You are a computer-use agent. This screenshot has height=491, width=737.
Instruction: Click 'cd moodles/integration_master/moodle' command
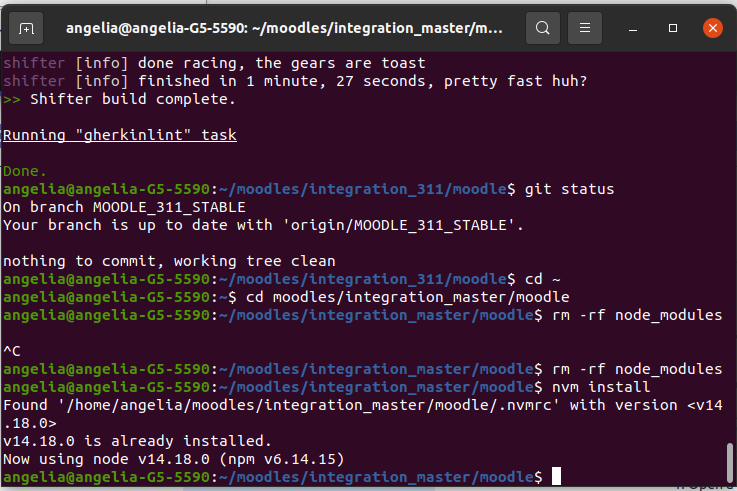click(408, 297)
